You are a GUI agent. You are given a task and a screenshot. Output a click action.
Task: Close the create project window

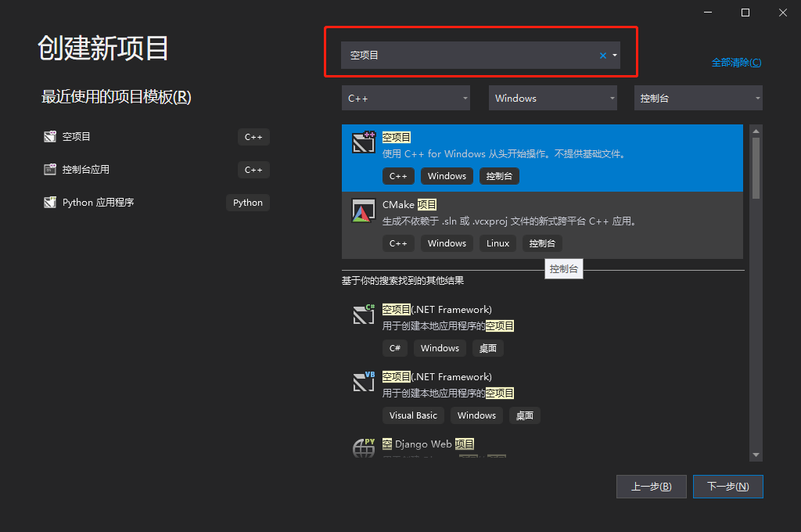[x=783, y=13]
